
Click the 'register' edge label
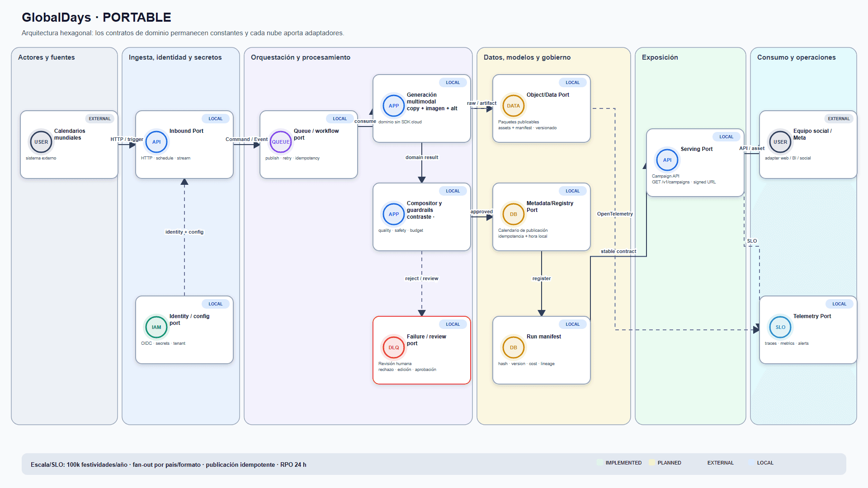[x=542, y=278]
